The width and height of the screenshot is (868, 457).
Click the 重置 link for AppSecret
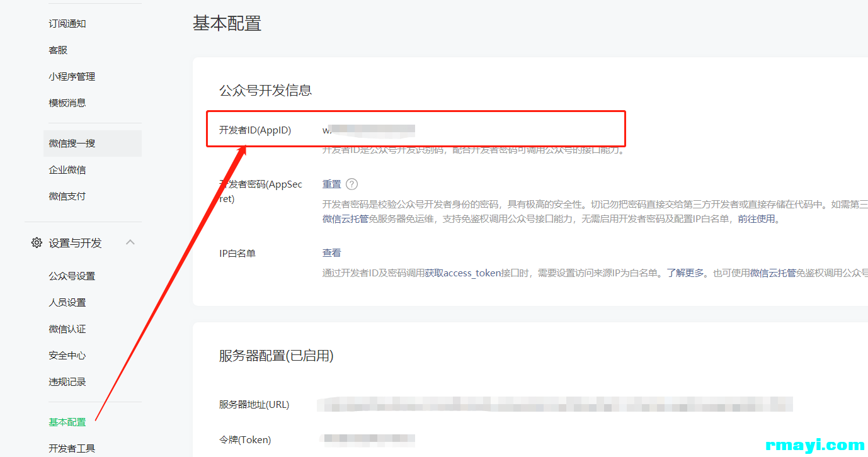point(332,184)
